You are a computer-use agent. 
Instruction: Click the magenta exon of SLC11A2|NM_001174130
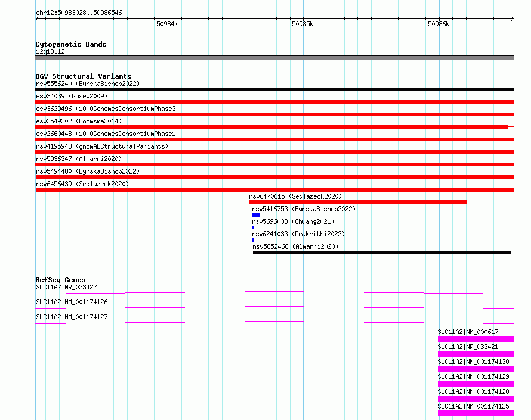pyautogui.click(x=476, y=369)
